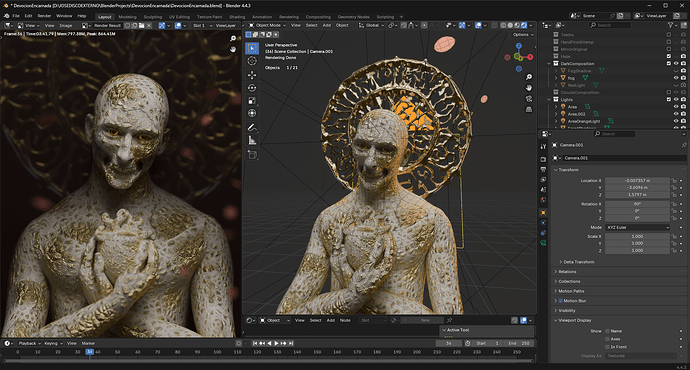Viewport: 690px width, 370px height.
Task: Toggle the camera view icon in viewport
Action: click(529, 99)
